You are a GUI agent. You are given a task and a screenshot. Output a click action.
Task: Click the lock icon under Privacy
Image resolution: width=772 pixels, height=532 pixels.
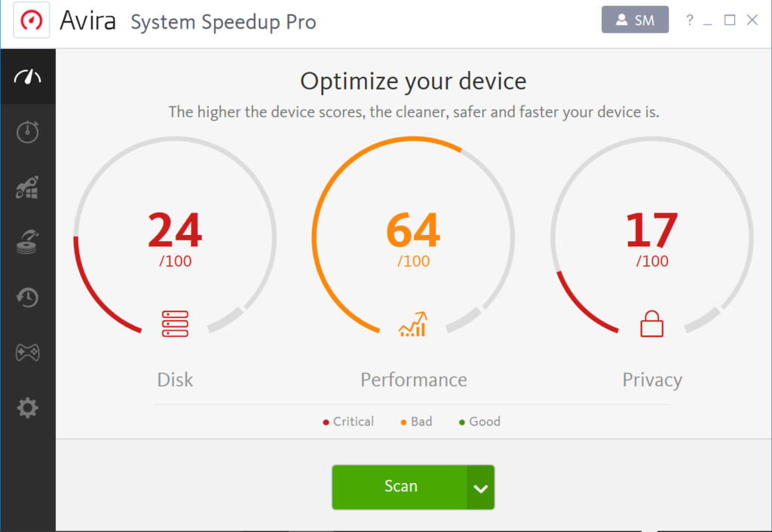pos(651,324)
